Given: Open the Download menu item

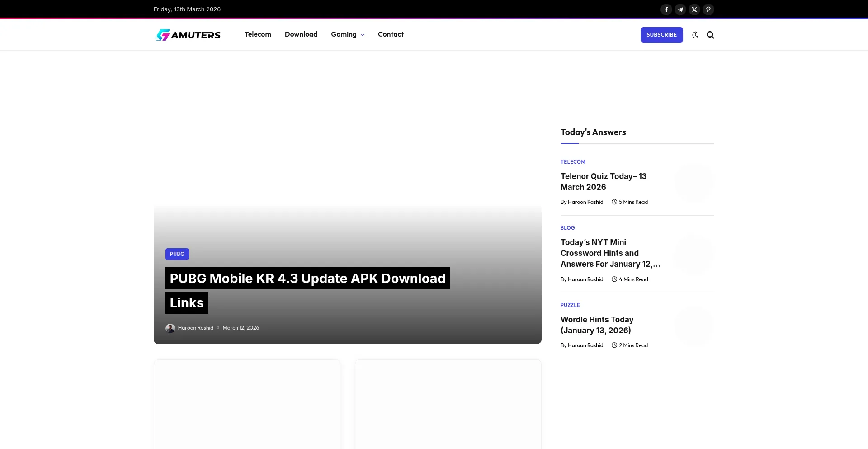Looking at the screenshot, I should (301, 34).
